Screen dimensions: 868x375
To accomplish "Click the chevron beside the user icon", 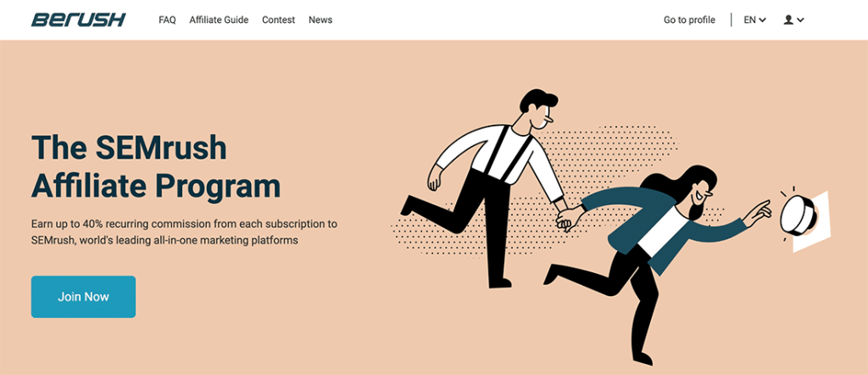I will (x=800, y=20).
